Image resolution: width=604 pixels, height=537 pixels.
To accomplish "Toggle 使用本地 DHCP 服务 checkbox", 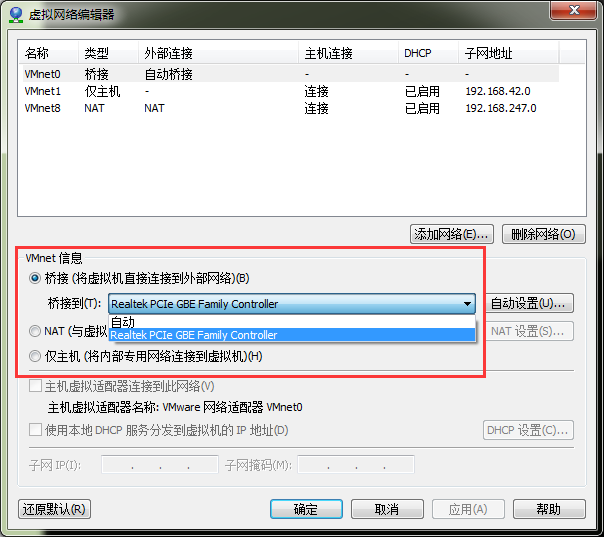I will click(35, 430).
